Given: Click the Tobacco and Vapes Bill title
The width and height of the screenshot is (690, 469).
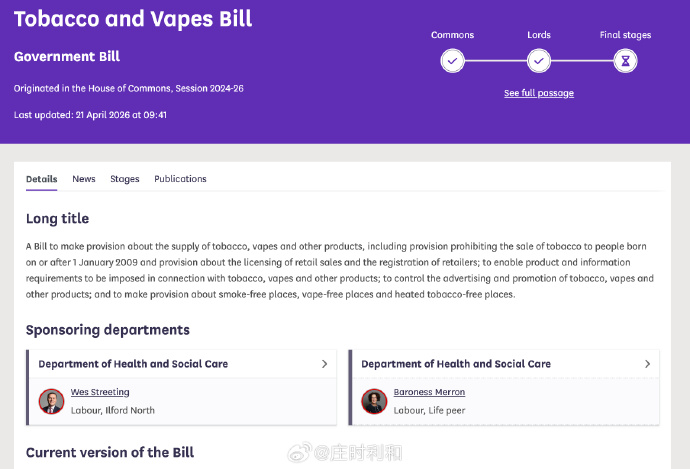Looking at the screenshot, I should 133,19.
